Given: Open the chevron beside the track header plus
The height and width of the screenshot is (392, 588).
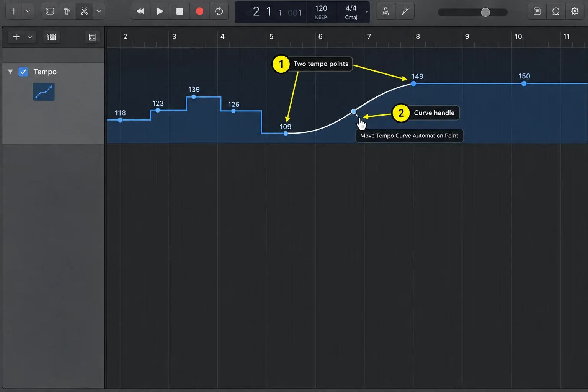Looking at the screenshot, I should point(30,37).
